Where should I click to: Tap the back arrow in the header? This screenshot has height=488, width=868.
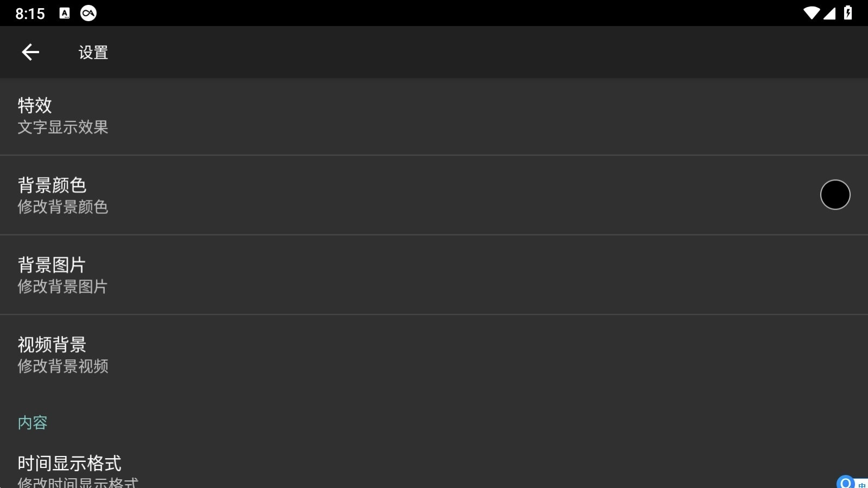[x=30, y=52]
